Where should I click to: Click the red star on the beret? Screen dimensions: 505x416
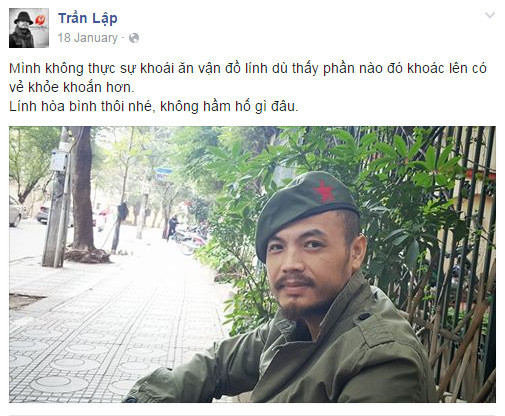coord(323,191)
